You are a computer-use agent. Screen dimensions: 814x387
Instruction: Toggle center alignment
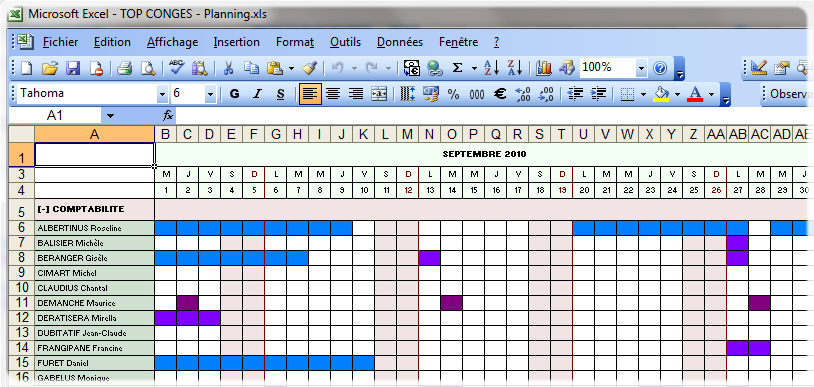333,94
